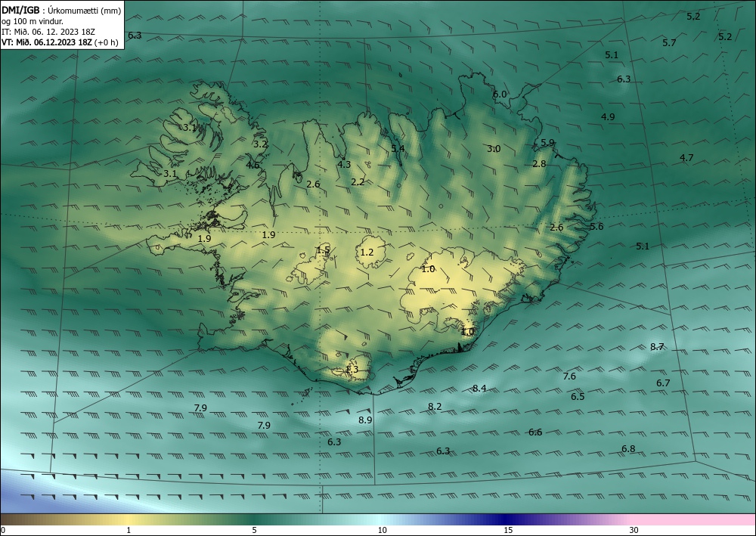Screen dimensions: 756x536
Task: Select the 3.2 value label
Action: 260,144
